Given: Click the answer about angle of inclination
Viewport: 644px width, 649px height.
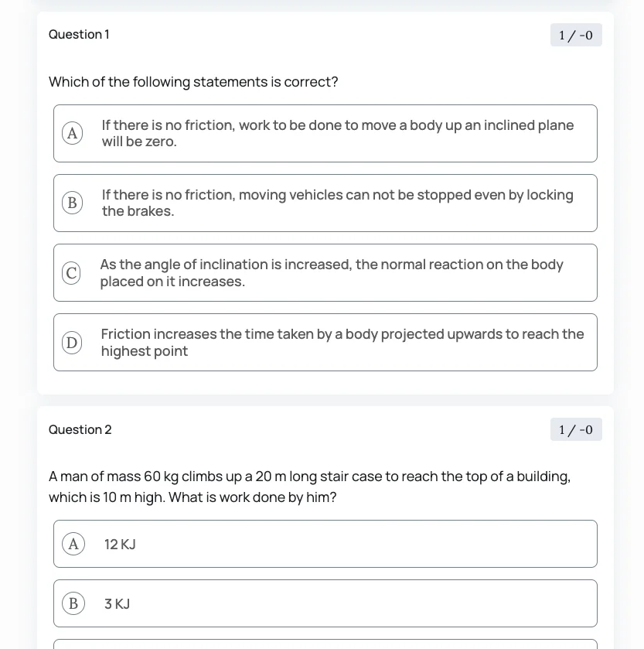Looking at the screenshot, I should coord(331,273).
